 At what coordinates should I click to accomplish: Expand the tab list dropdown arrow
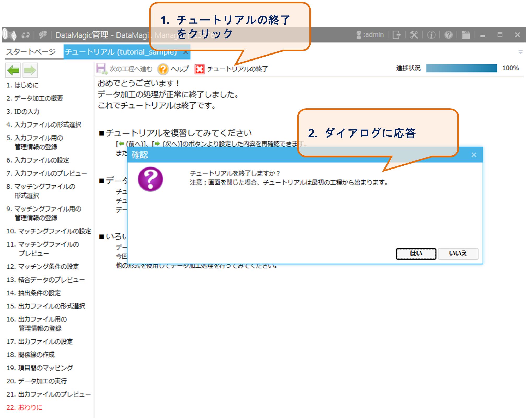pos(520,52)
